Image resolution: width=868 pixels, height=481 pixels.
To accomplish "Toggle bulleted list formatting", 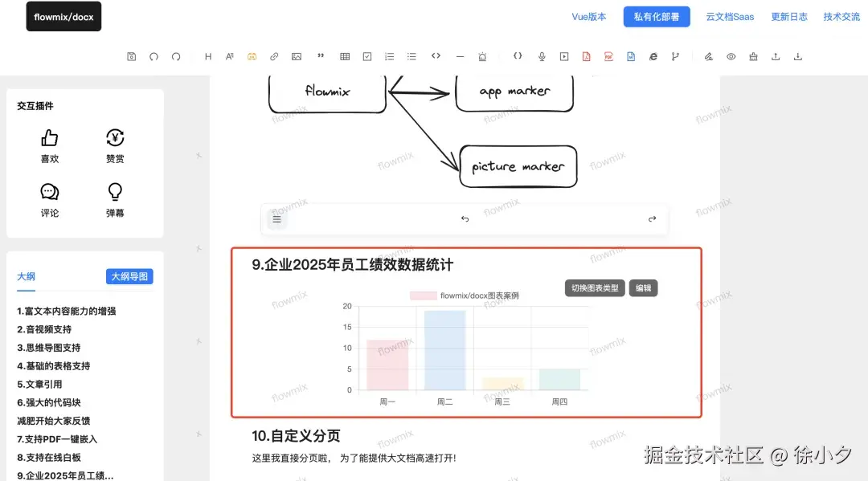I will (411, 56).
